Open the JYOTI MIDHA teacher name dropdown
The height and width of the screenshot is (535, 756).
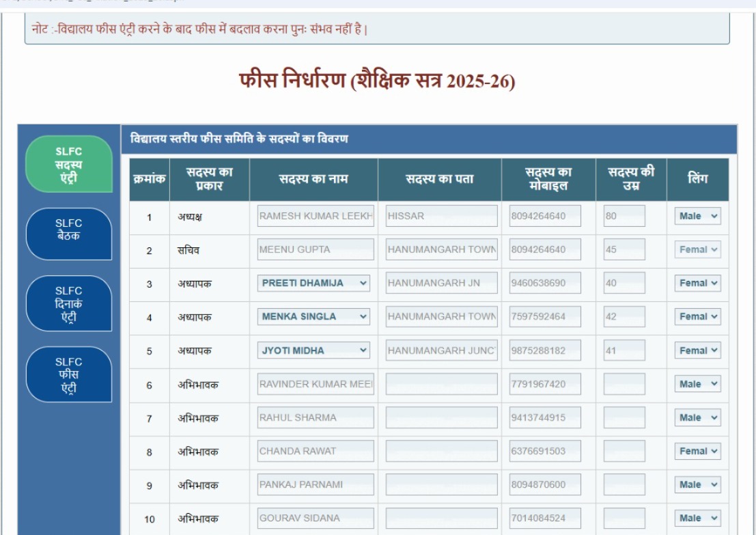click(313, 351)
